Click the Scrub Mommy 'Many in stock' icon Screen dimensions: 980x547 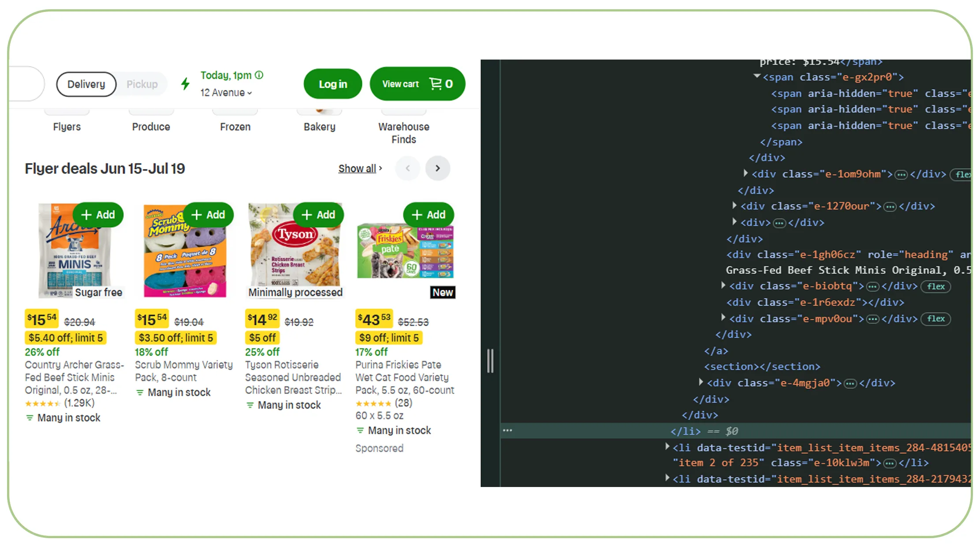click(140, 393)
